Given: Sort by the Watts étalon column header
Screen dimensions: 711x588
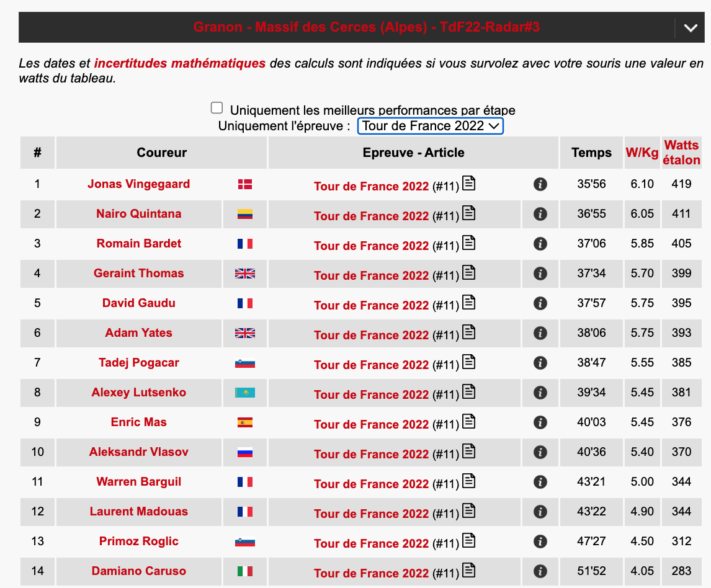Looking at the screenshot, I should 681,153.
